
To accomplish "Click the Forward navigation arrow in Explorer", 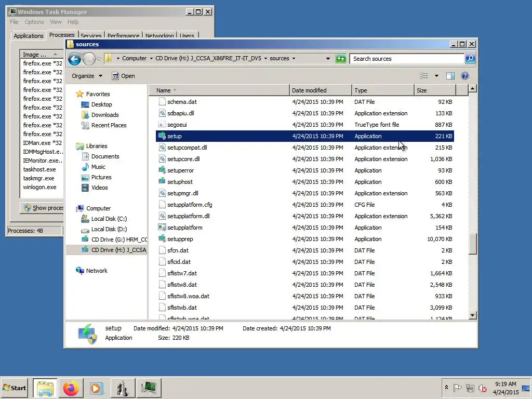I will click(x=89, y=59).
